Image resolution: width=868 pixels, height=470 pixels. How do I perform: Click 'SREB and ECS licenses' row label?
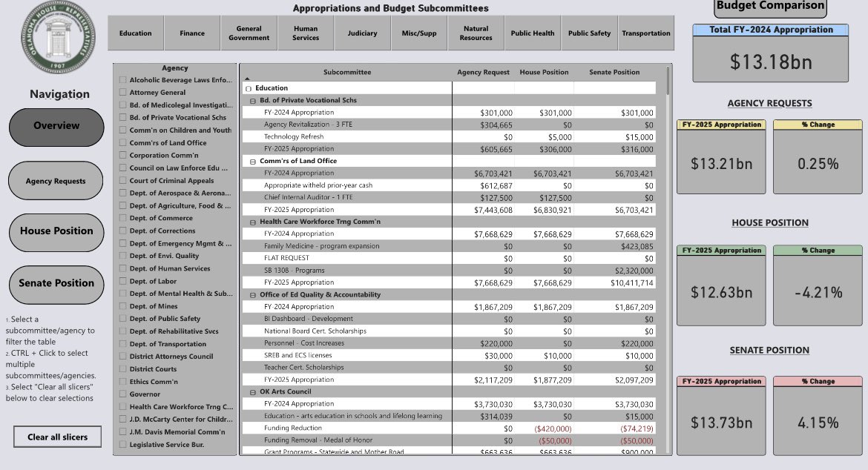[297, 356]
